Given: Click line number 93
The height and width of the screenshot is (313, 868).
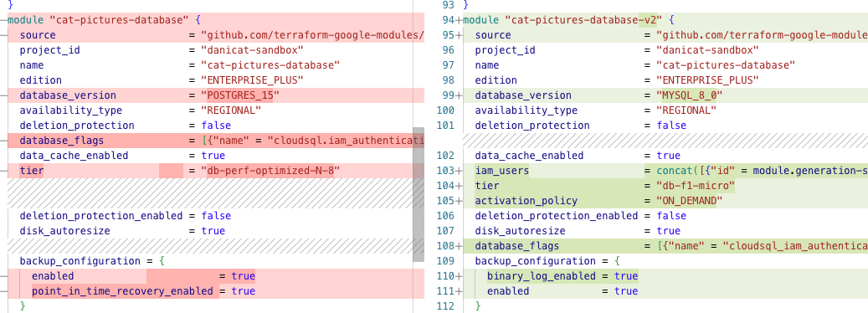Looking at the screenshot, I should [x=448, y=5].
